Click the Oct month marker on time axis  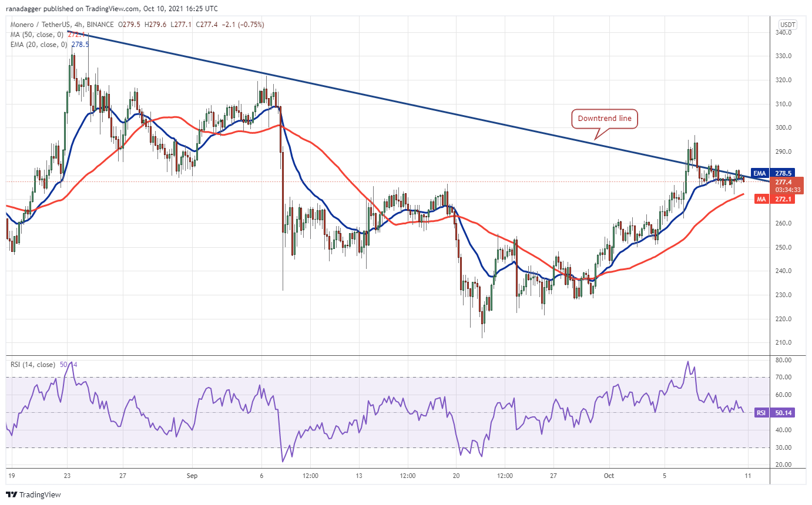point(609,476)
